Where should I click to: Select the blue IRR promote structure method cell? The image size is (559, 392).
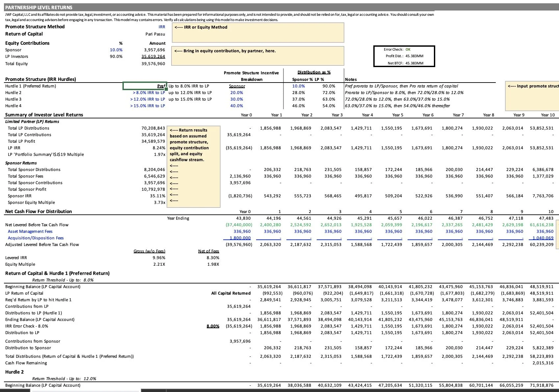coord(162,27)
